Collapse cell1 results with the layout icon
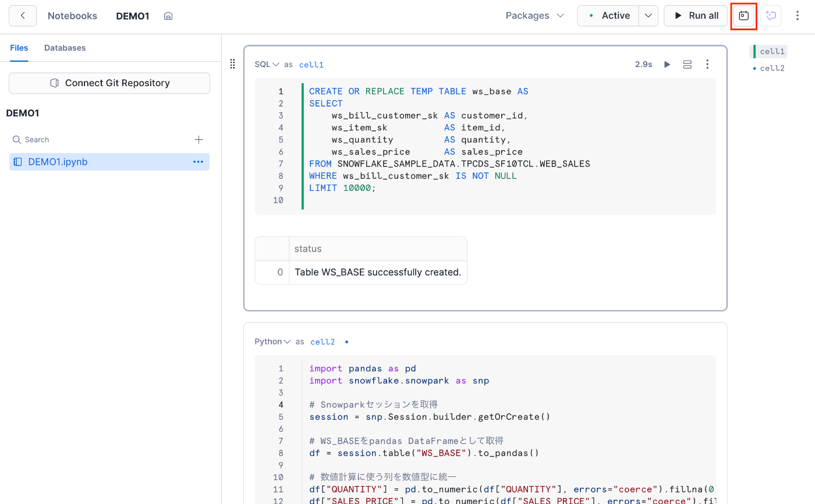The height and width of the screenshot is (504, 815). pyautogui.click(x=688, y=64)
